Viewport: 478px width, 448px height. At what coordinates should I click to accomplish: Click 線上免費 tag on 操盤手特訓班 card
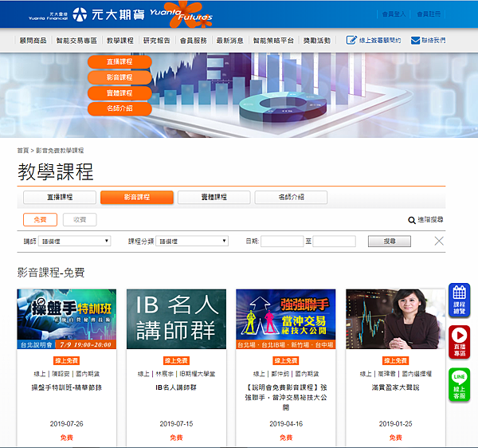[66, 361]
